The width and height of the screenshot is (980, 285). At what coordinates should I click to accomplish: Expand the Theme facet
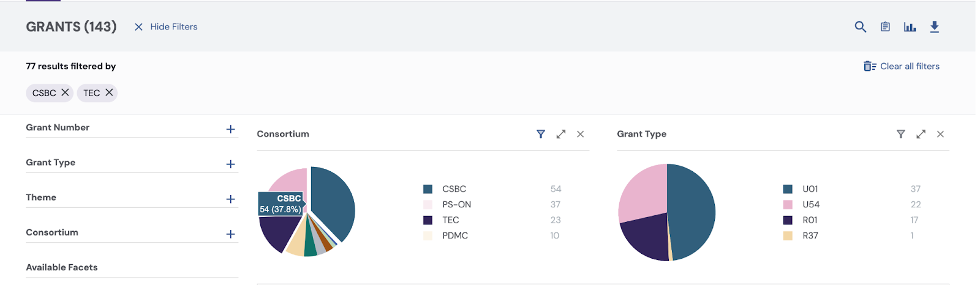tap(230, 199)
